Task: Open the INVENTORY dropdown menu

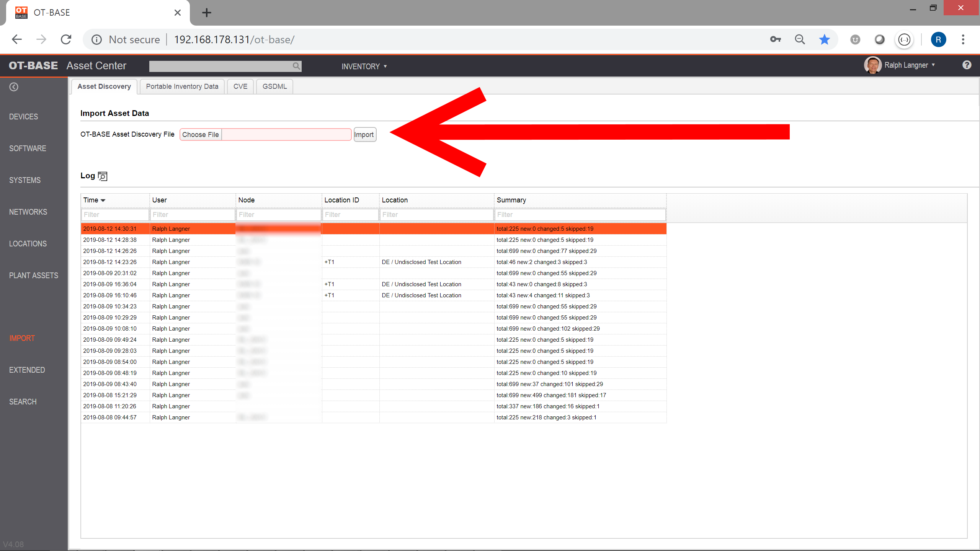Action: 364,66
